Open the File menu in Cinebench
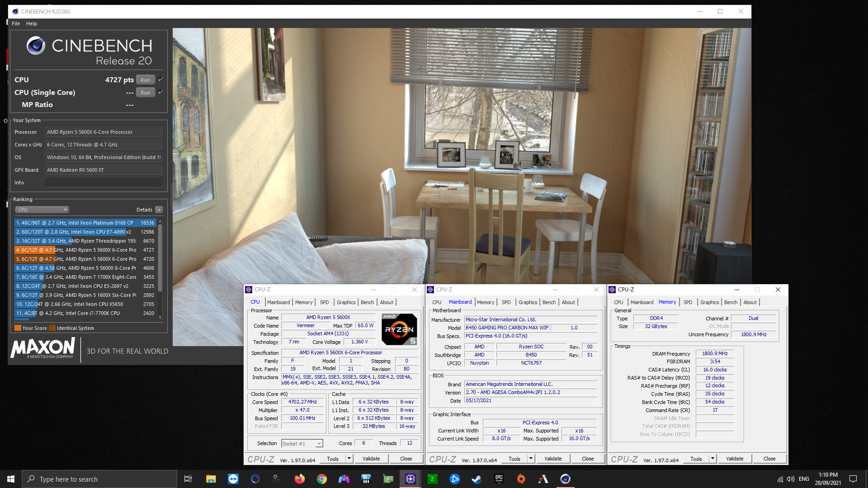868x488 pixels. pyautogui.click(x=16, y=23)
